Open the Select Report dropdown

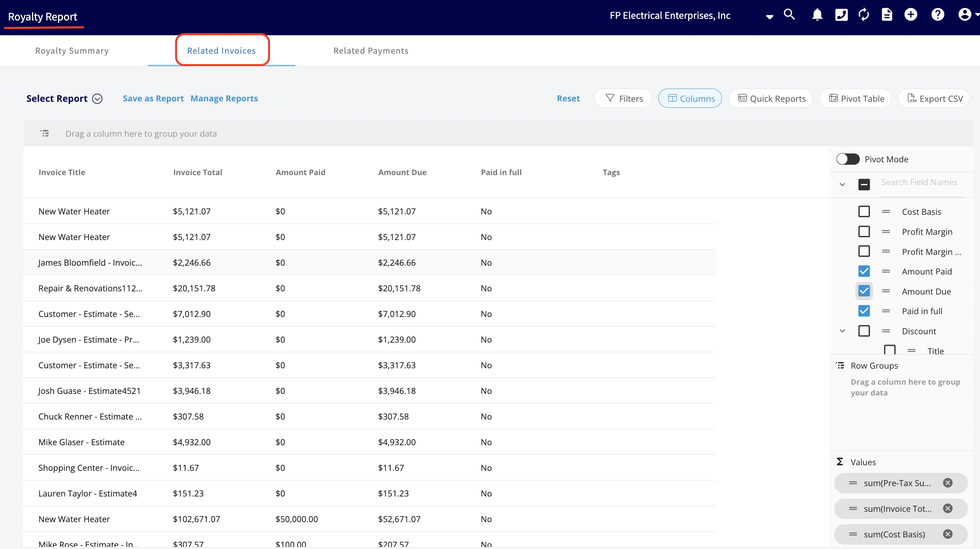pyautogui.click(x=65, y=99)
